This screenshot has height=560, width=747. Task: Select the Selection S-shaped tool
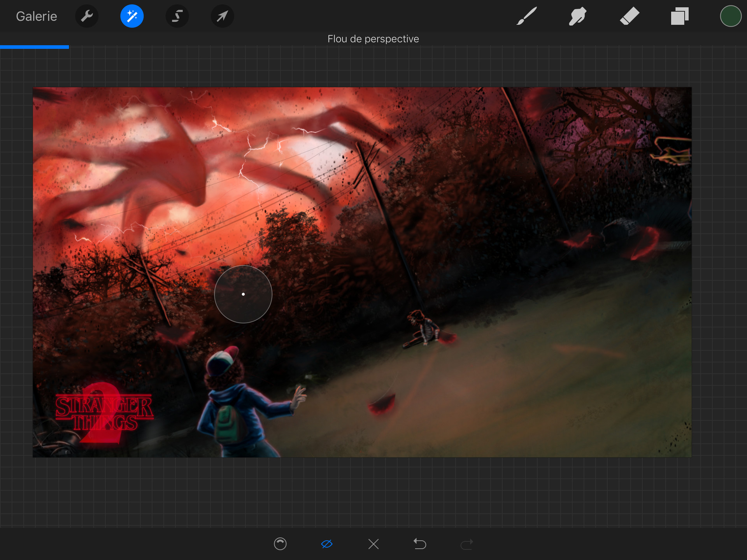click(x=177, y=16)
